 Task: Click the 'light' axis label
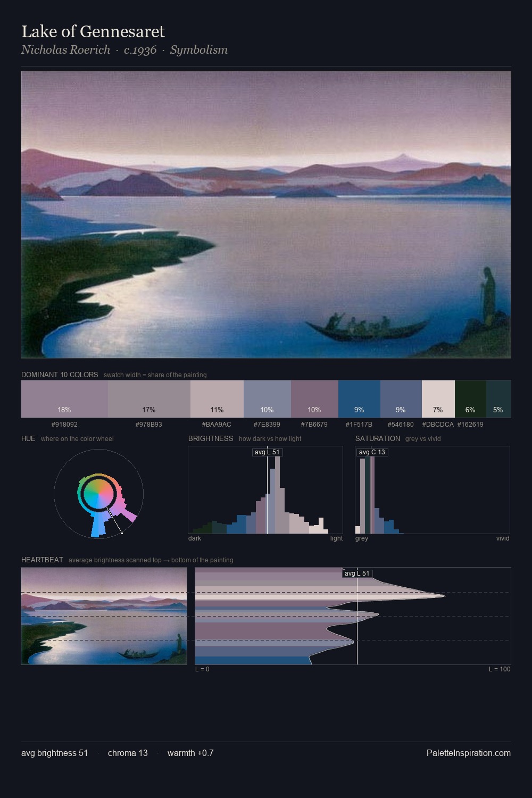(x=336, y=538)
